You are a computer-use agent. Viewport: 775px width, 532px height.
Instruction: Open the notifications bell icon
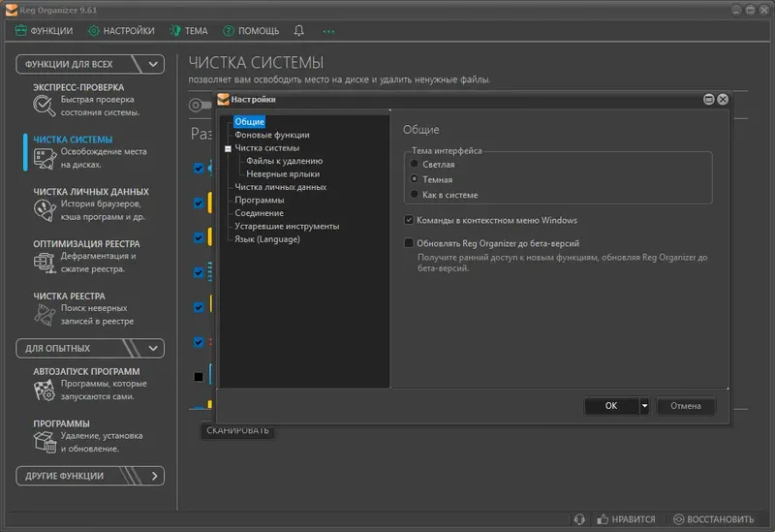click(x=298, y=31)
